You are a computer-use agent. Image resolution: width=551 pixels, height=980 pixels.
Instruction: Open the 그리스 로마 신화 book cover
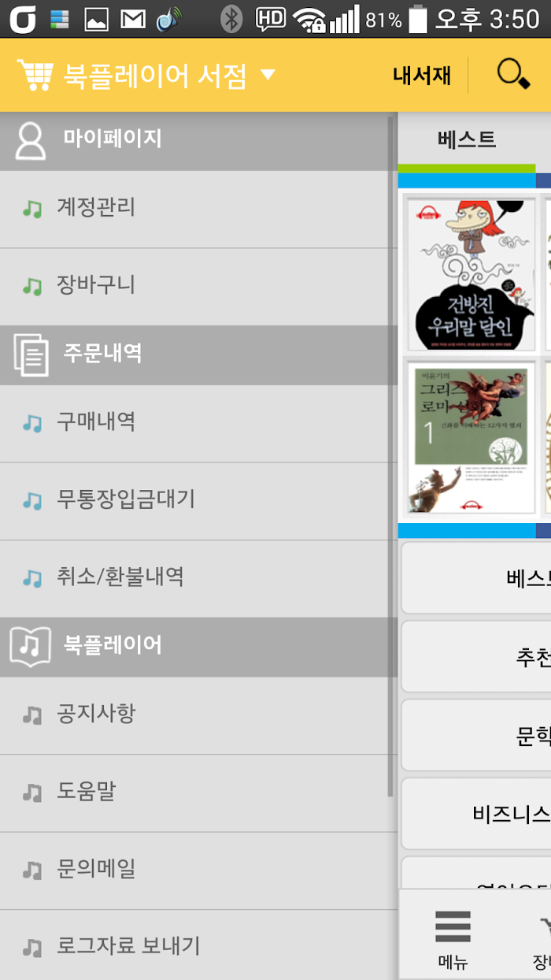click(x=470, y=438)
